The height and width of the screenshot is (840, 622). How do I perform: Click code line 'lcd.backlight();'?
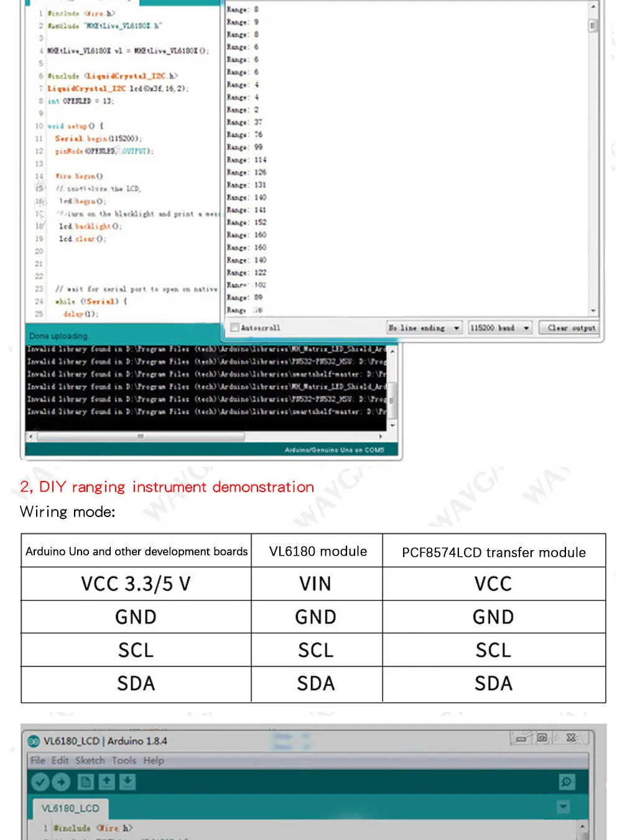(x=90, y=226)
